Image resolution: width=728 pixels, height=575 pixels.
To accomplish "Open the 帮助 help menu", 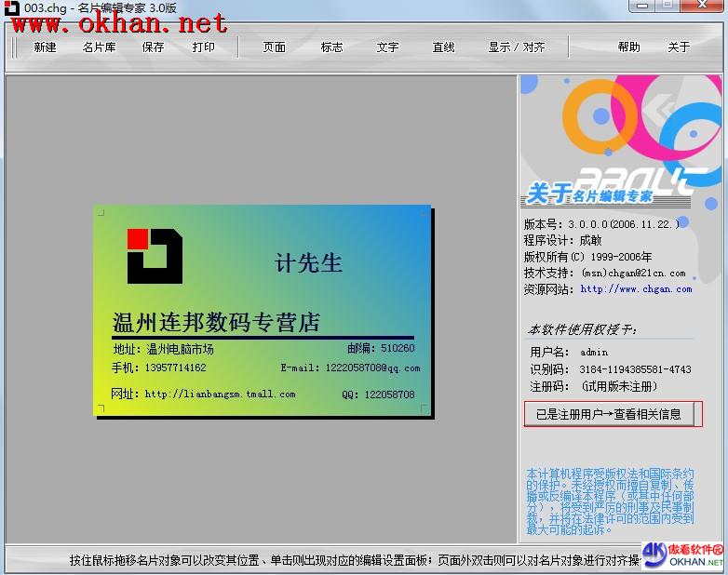I will [x=628, y=47].
